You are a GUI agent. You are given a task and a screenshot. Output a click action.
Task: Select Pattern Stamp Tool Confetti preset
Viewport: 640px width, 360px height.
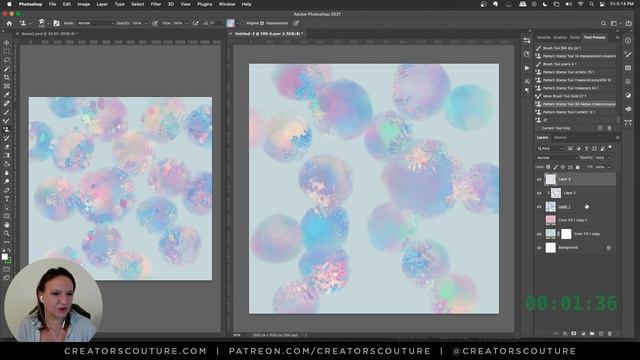click(x=576, y=112)
